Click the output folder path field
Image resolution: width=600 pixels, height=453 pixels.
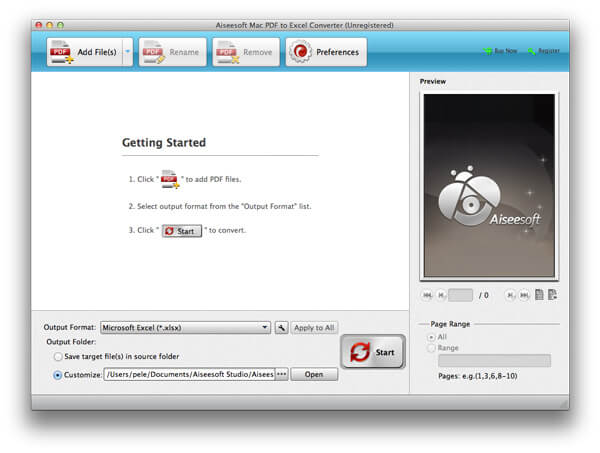(189, 375)
